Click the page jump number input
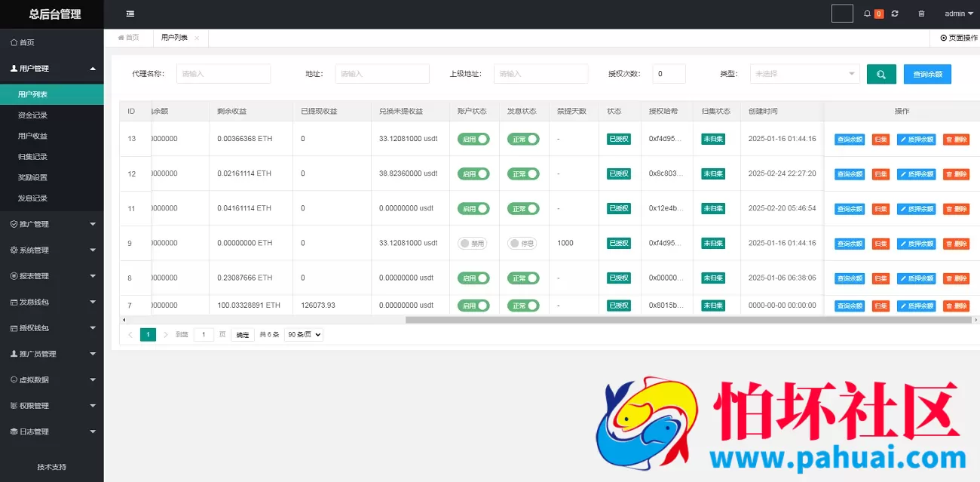Viewport: 980px width, 482px height. coord(204,335)
